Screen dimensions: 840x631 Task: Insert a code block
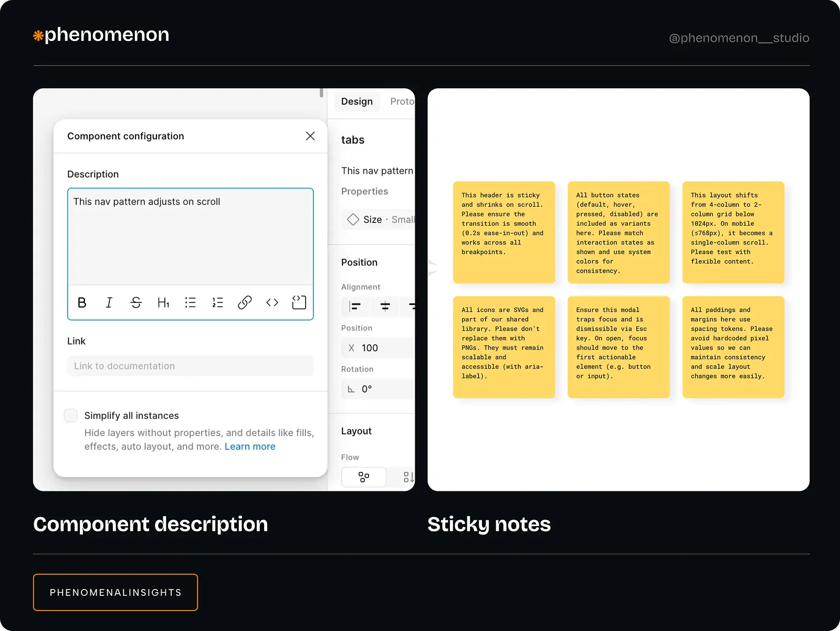point(299,302)
